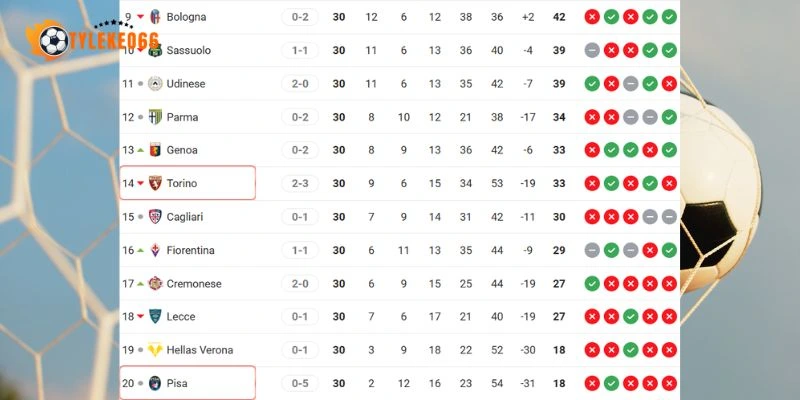The image size is (800, 400).
Task: Click Torino's red position-drop arrow
Action: click(x=141, y=184)
